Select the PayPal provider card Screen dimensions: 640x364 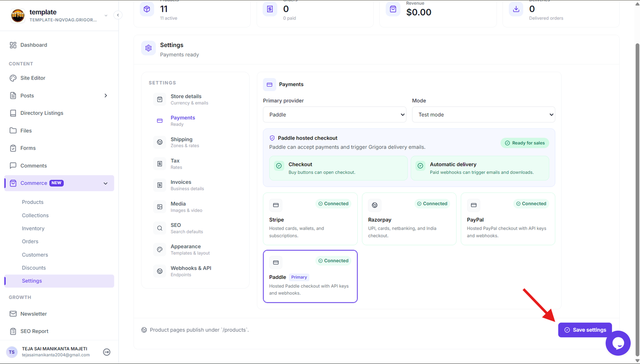[x=508, y=219]
